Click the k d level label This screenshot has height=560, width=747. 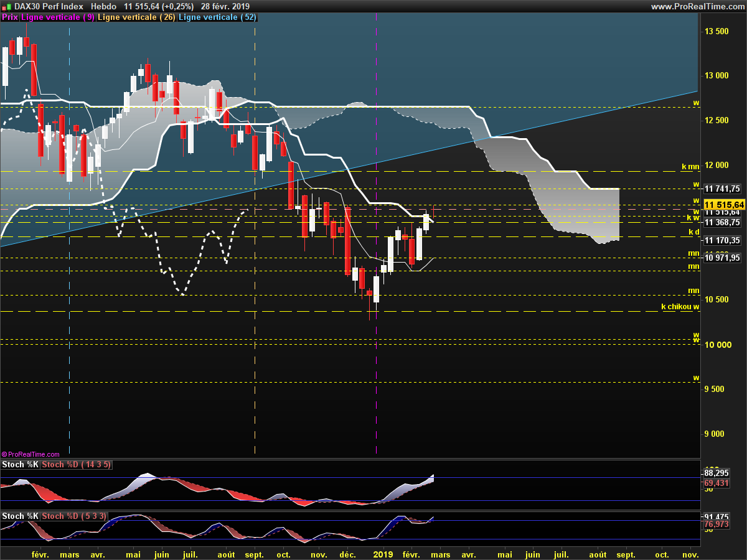(x=694, y=232)
